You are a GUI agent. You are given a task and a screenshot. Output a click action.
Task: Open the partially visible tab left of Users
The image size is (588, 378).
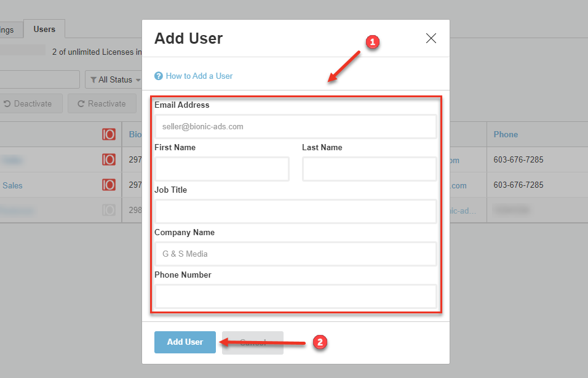[7, 28]
